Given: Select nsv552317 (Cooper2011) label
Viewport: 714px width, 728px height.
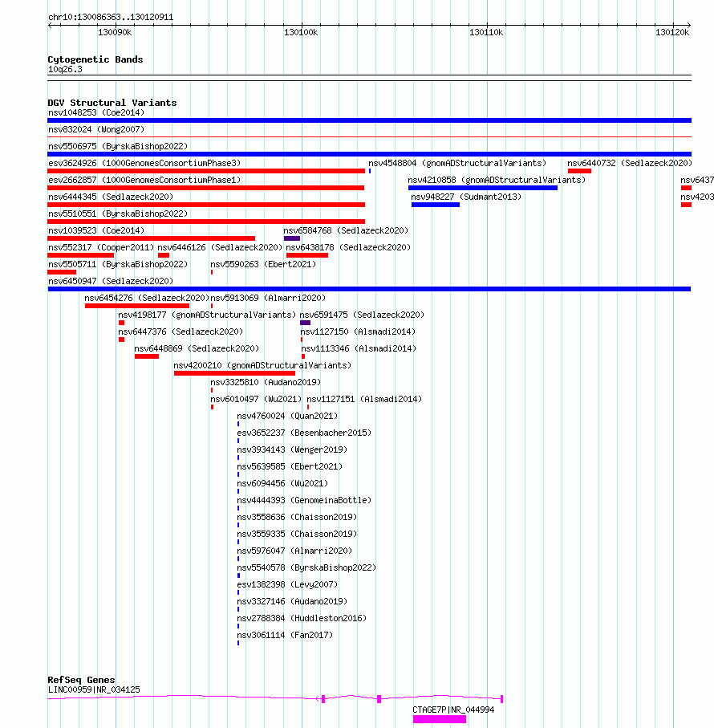Looking at the screenshot, I should (100, 247).
